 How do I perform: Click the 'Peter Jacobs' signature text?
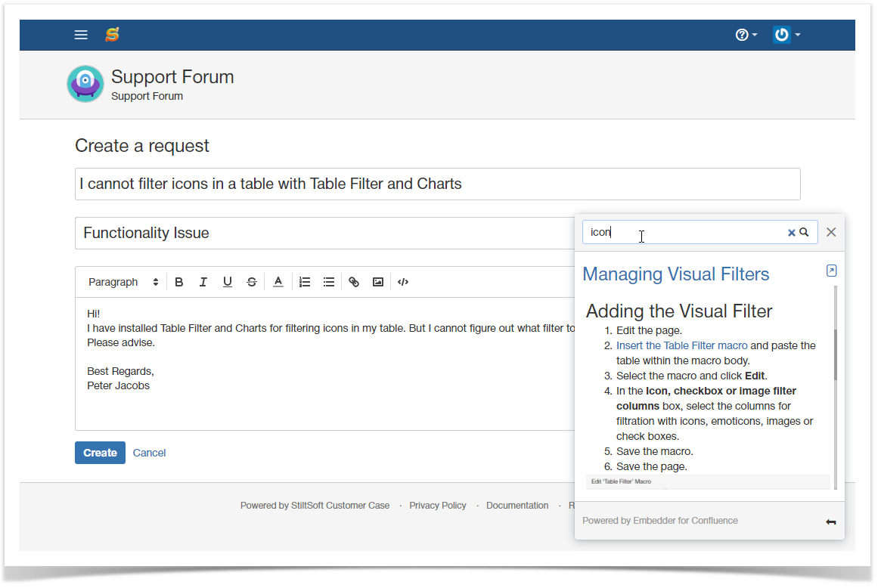point(119,385)
